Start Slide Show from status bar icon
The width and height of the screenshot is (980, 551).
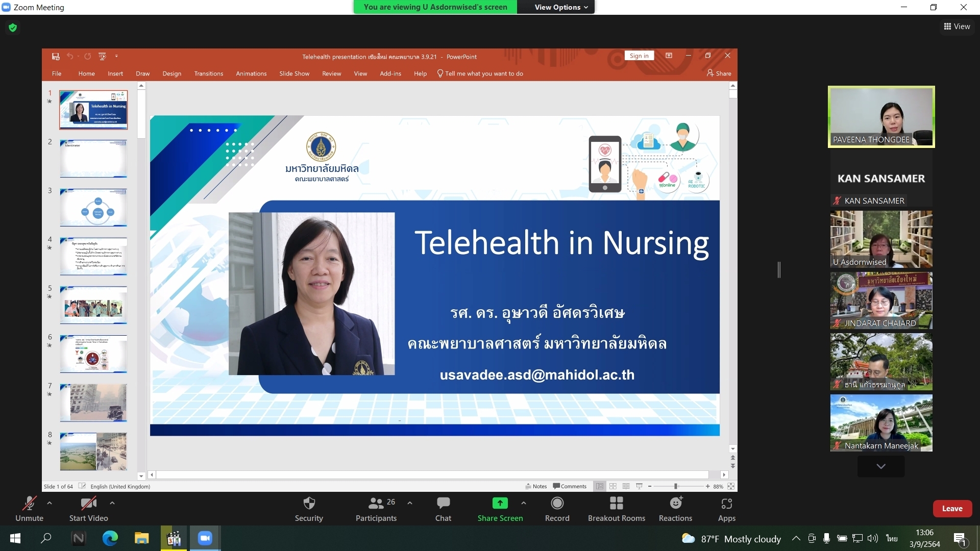(639, 486)
